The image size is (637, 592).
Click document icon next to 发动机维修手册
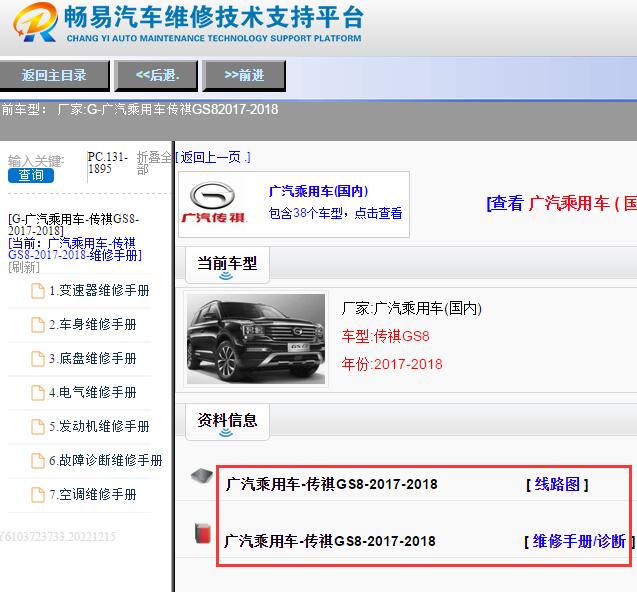38,427
